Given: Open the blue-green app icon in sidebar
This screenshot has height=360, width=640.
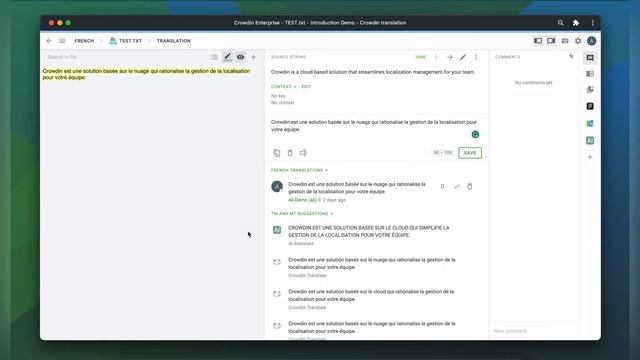Looking at the screenshot, I should 590,123.
